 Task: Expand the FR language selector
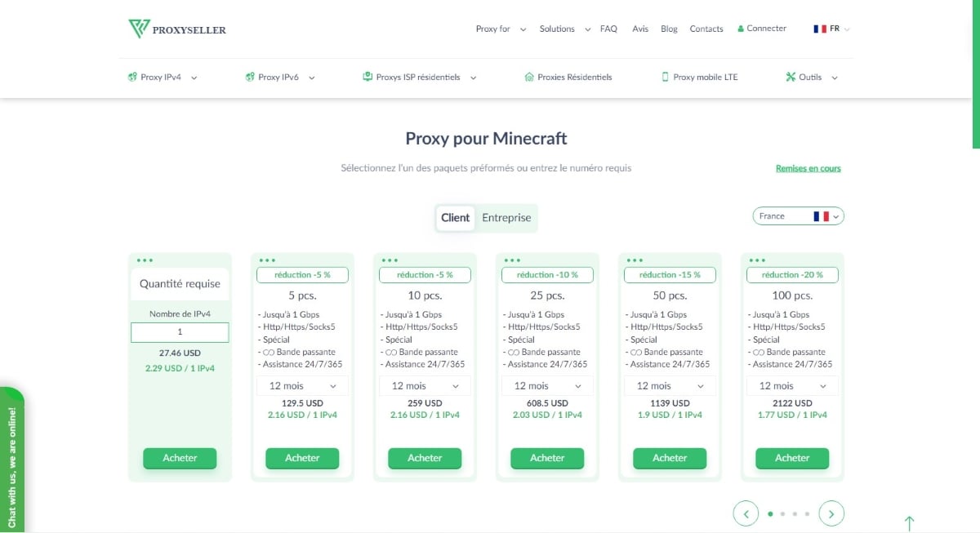tap(832, 29)
